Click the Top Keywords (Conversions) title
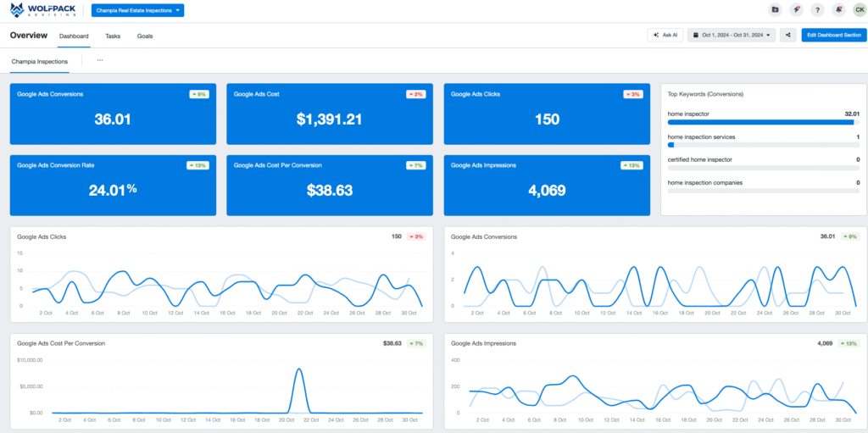The width and height of the screenshot is (868, 433). 705,94
